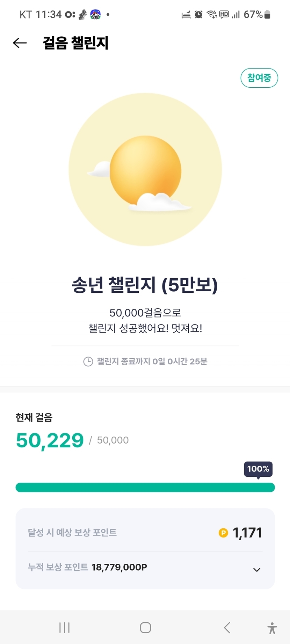Tap the alarm clock status icon

click(x=198, y=15)
